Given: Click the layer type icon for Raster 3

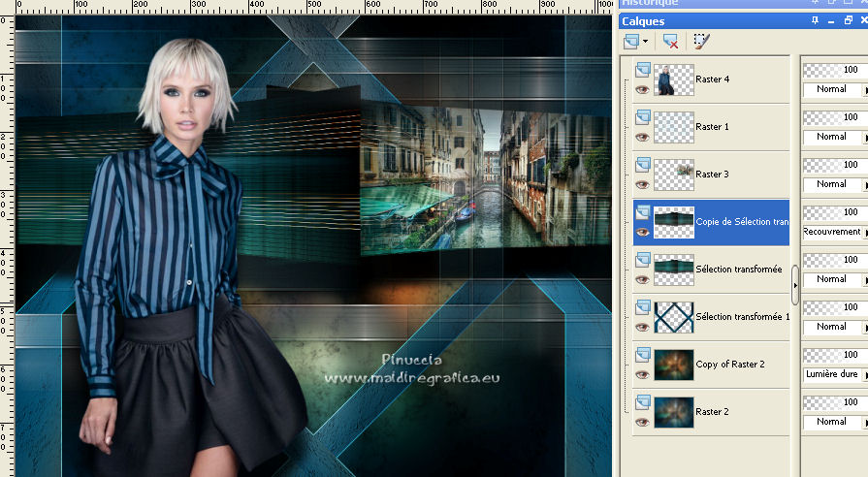Looking at the screenshot, I should pos(642,165).
